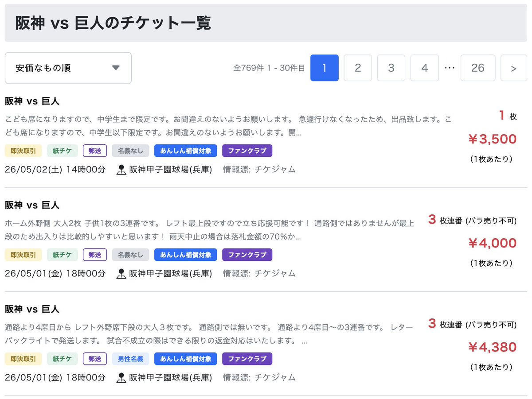The height and width of the screenshot is (399, 532).
Task: Click 情報源: チケジャム in the ¥4,380 listing
Action: tap(259, 378)
